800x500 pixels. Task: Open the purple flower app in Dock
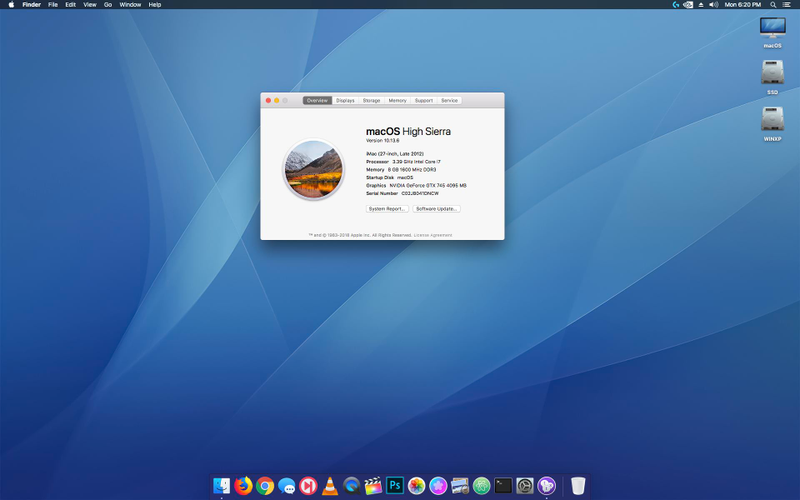point(438,486)
